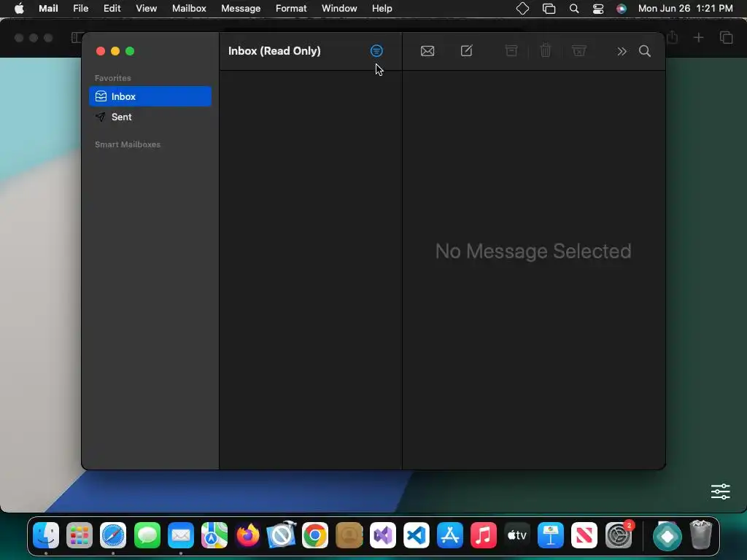This screenshot has height=560, width=747.
Task: Click the diamond icon in menu bar
Action: click(522, 9)
